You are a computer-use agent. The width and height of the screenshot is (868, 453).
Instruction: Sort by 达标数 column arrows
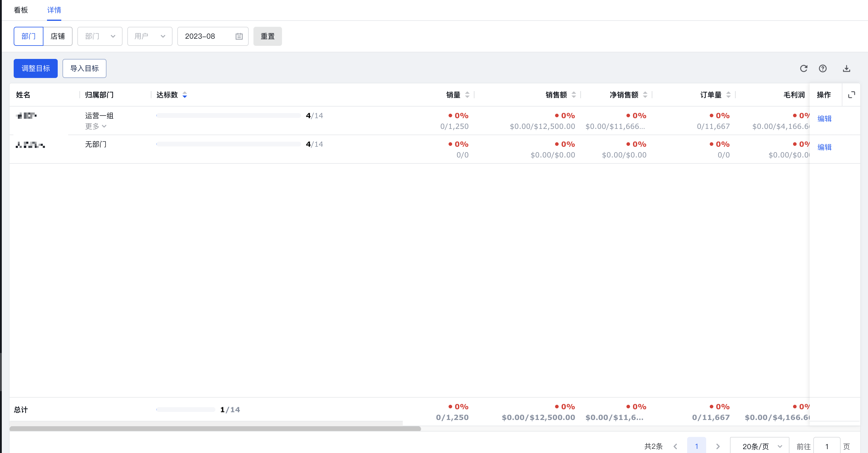point(185,95)
